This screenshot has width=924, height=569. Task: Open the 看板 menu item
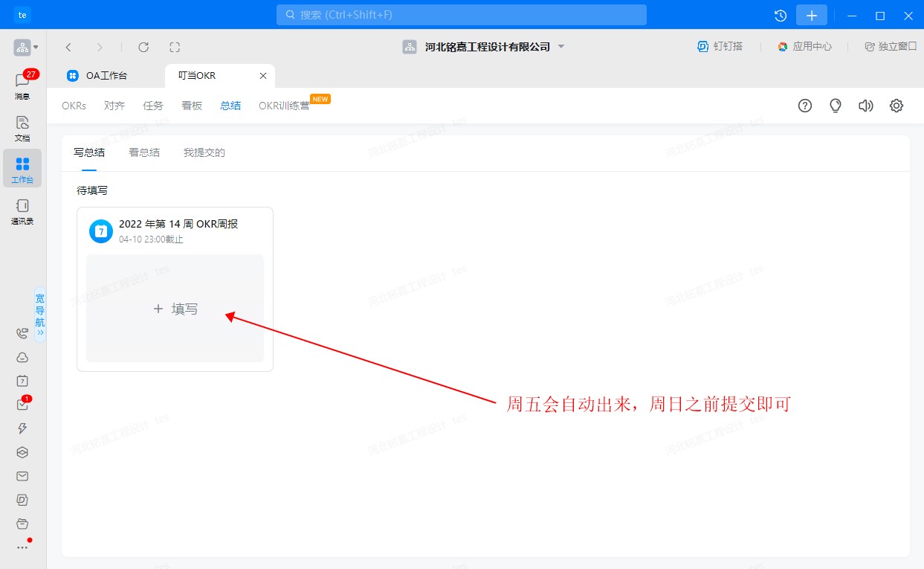click(x=192, y=106)
